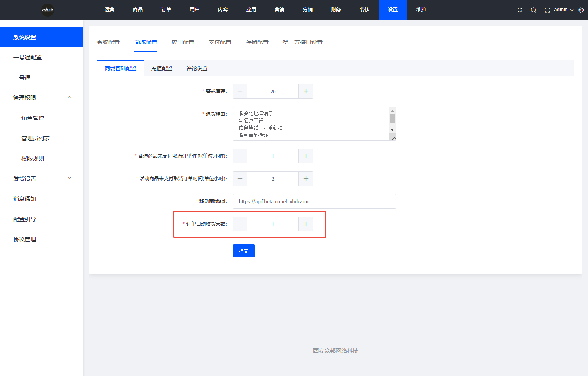Click the refresh icon in the top bar
588x376 pixels.
coord(519,10)
